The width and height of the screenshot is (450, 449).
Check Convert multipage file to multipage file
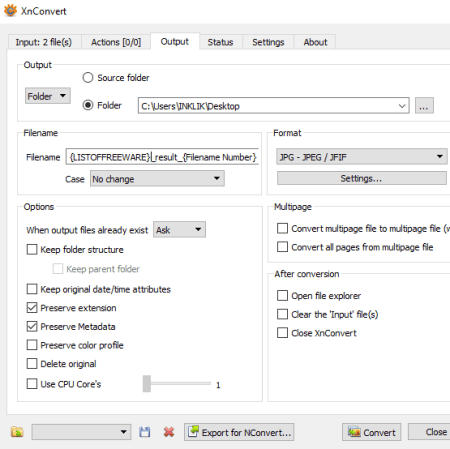[282, 229]
